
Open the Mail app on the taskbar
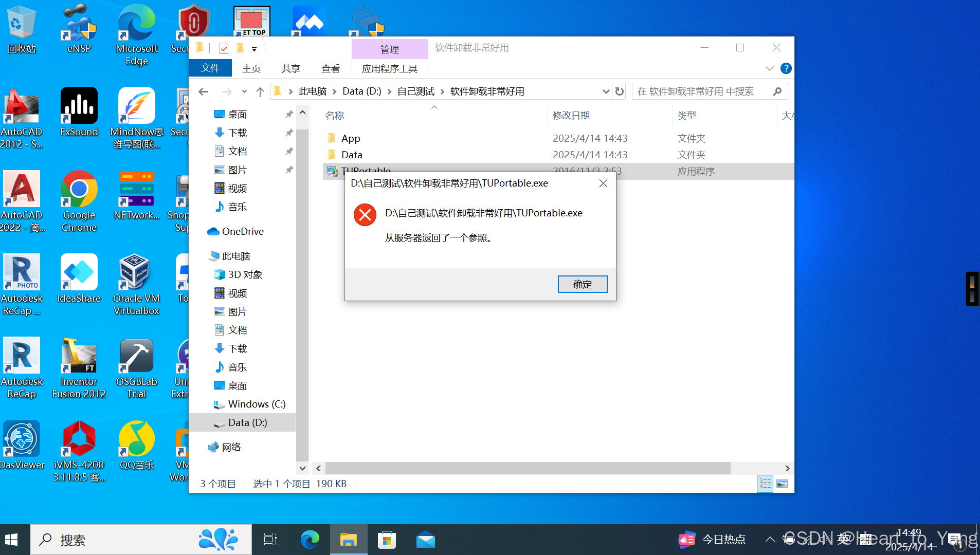point(426,540)
